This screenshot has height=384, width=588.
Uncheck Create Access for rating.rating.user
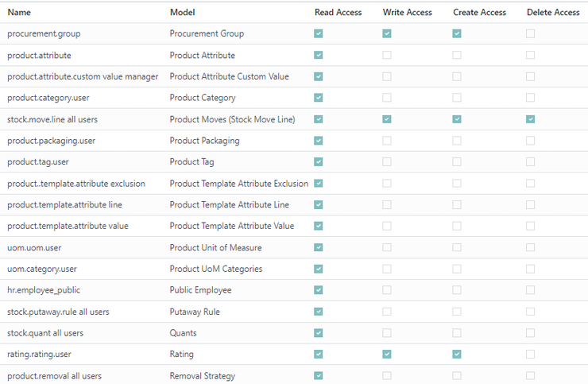pos(456,354)
